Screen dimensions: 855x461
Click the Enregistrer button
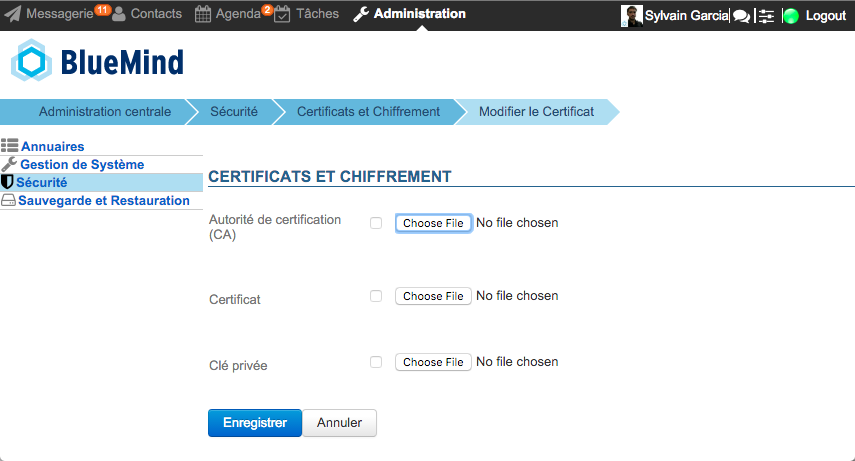pyautogui.click(x=255, y=423)
